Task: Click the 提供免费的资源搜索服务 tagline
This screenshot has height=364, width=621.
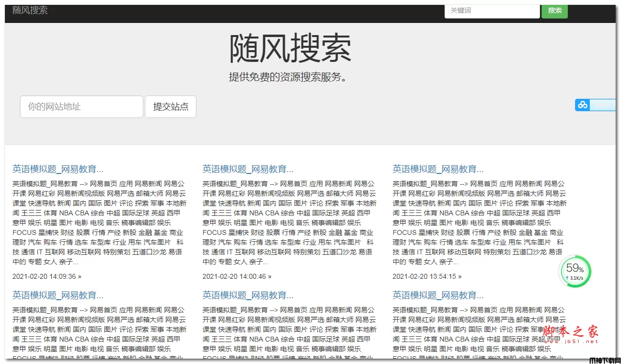Action: tap(290, 77)
